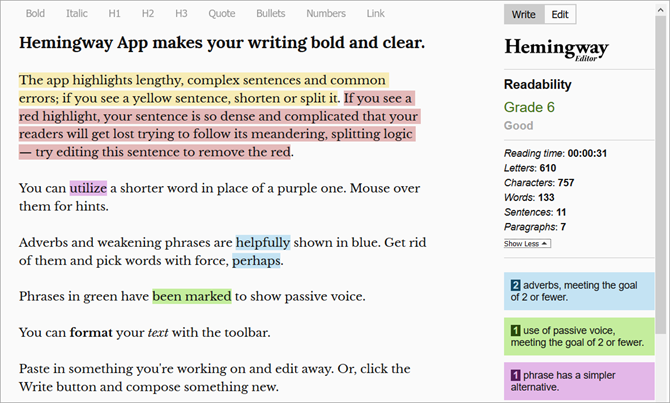Apply H2 heading style
The image size is (670, 403).
tap(148, 14)
